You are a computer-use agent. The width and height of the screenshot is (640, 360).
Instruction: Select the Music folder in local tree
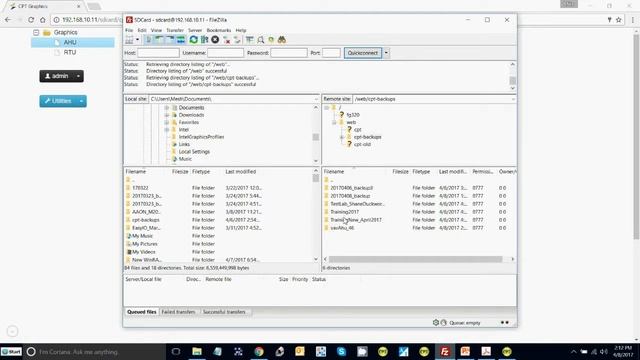[x=185, y=159]
